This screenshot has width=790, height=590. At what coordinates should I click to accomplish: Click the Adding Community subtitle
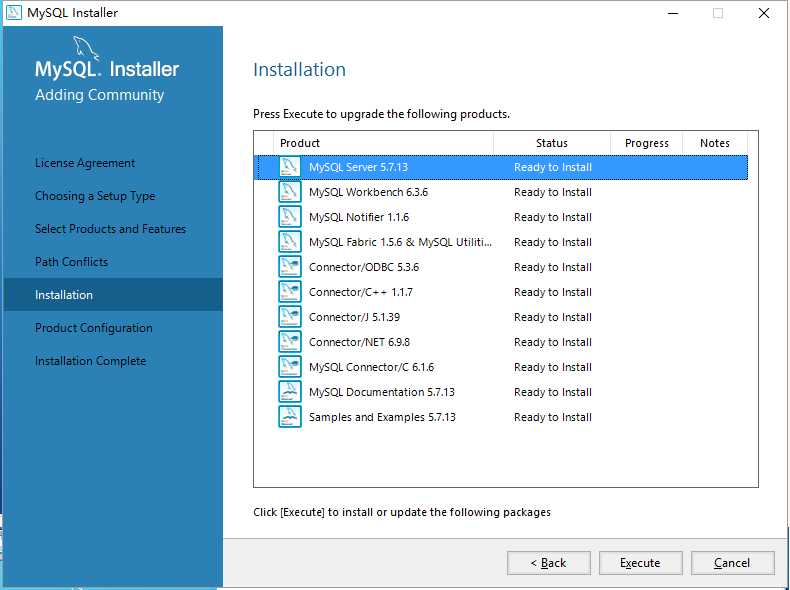pos(99,95)
